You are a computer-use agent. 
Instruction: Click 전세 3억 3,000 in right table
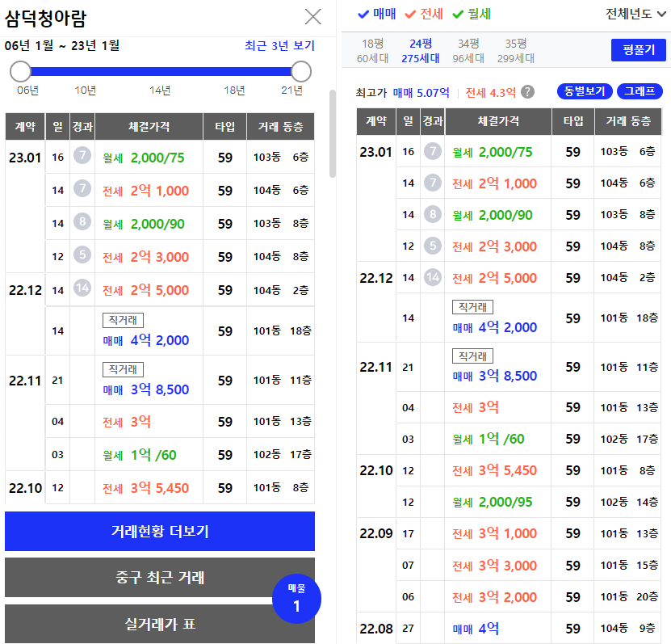tap(494, 566)
